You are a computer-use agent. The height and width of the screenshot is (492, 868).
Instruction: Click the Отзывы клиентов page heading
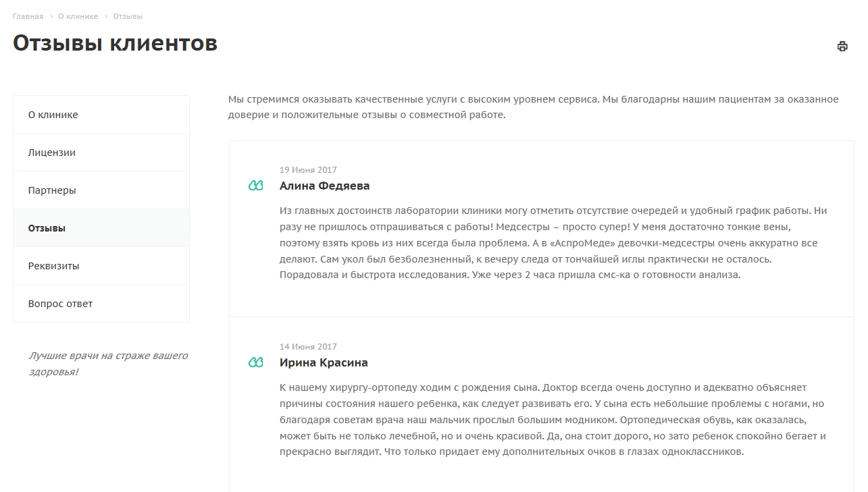tap(116, 43)
